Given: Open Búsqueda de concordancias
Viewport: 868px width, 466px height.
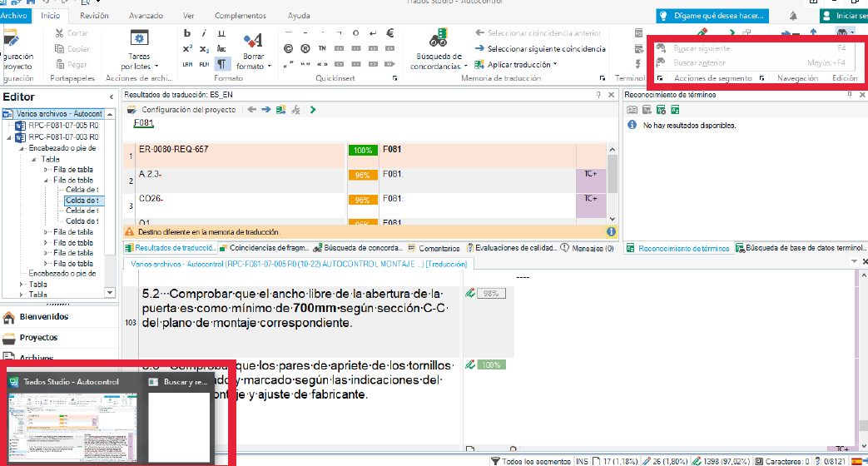Looking at the screenshot, I should [x=439, y=51].
